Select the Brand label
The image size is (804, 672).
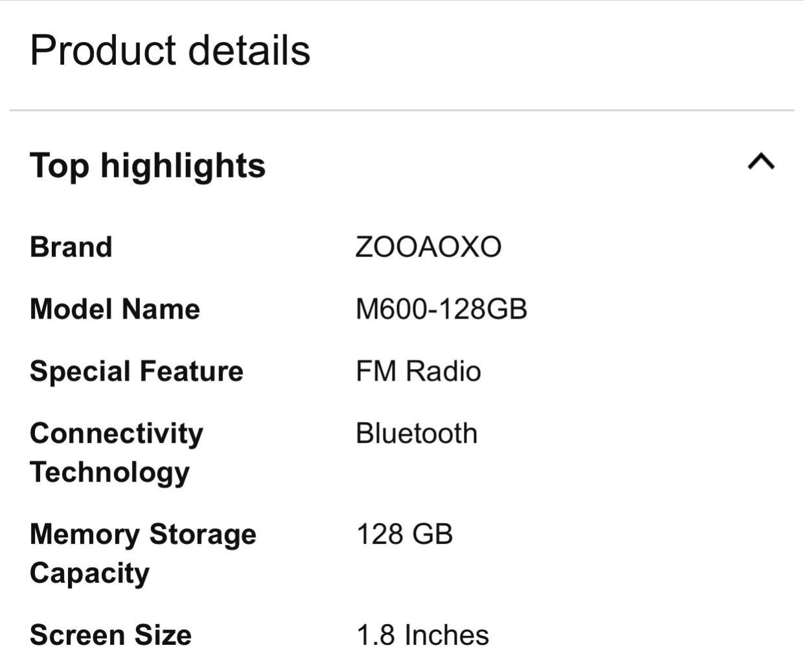click(x=71, y=247)
